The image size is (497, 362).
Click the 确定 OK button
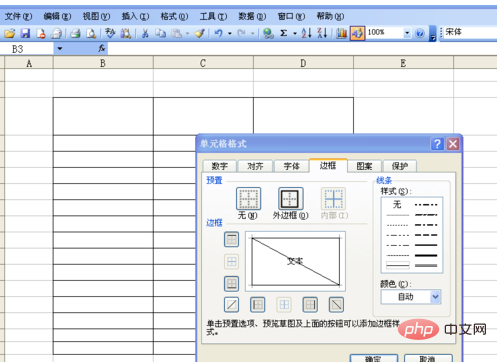[x=374, y=358]
